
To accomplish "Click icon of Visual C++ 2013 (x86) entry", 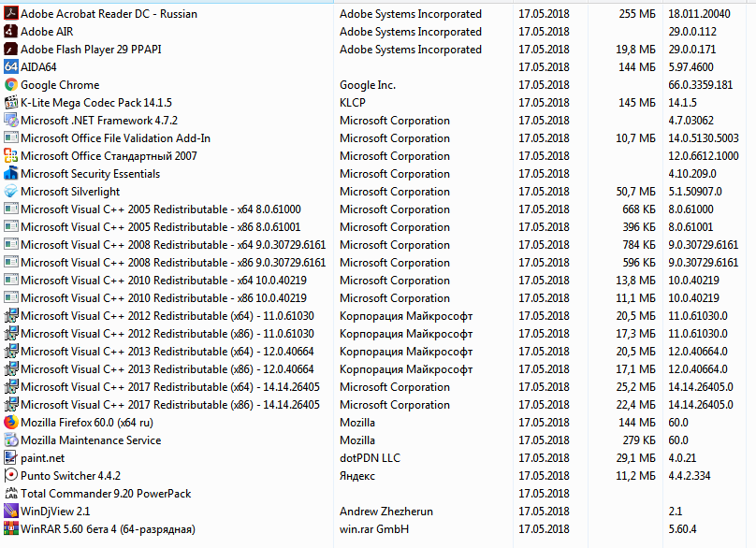I will 10,369.
